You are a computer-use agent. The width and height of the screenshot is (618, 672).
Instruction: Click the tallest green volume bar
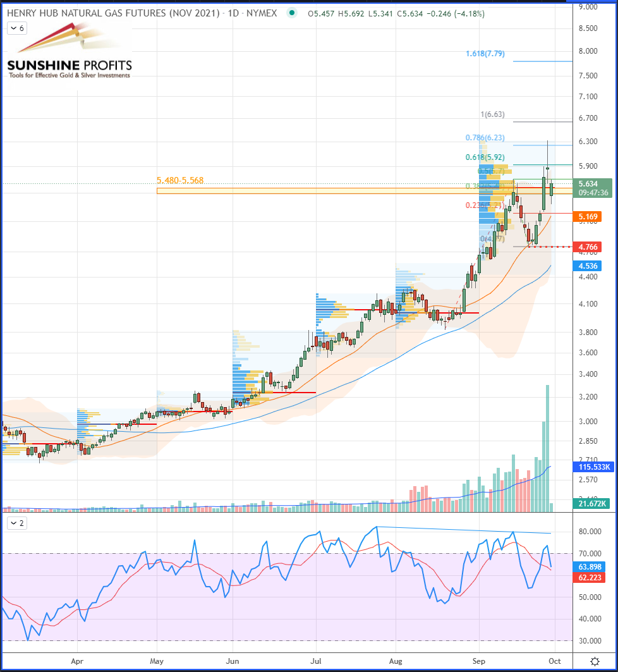click(x=547, y=448)
